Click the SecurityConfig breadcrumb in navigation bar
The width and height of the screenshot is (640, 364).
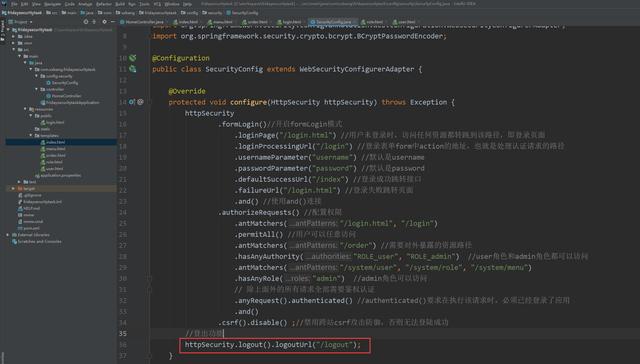(242, 13)
